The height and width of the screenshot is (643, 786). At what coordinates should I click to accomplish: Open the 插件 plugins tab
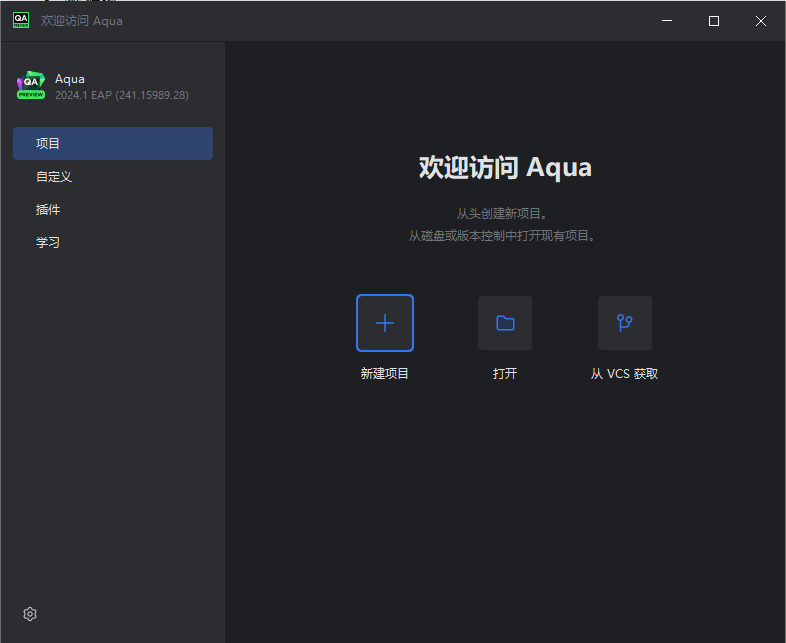coord(113,209)
